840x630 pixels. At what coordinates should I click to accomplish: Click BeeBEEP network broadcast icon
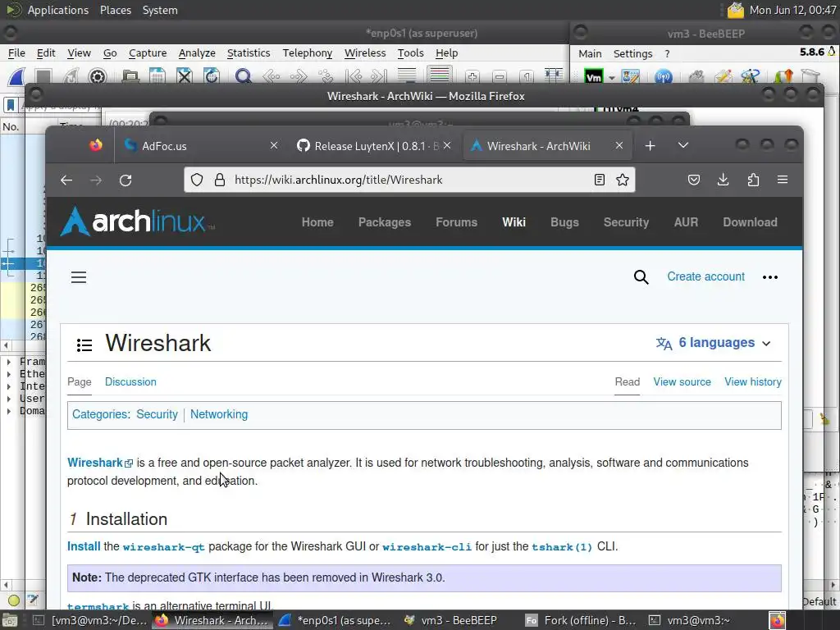click(663, 76)
